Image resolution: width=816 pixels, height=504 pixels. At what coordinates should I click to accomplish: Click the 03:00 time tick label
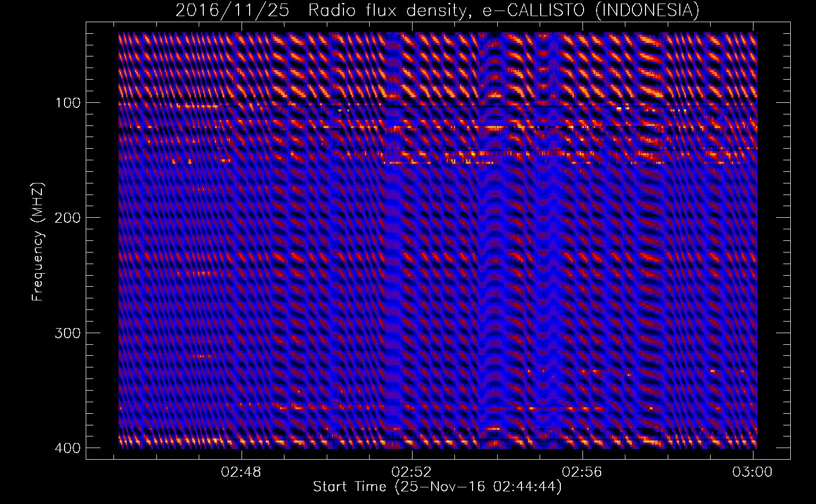(x=753, y=472)
